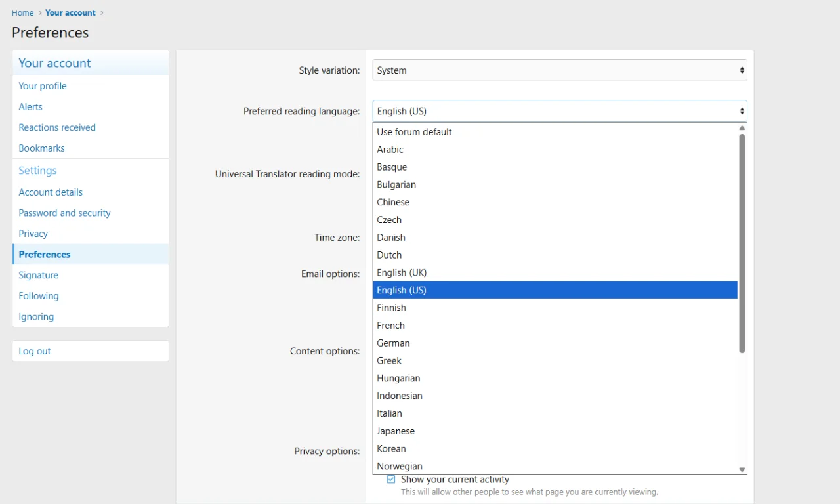This screenshot has height=504, width=840.
Task: Pick Bulgarian as reading language
Action: pyautogui.click(x=555, y=185)
